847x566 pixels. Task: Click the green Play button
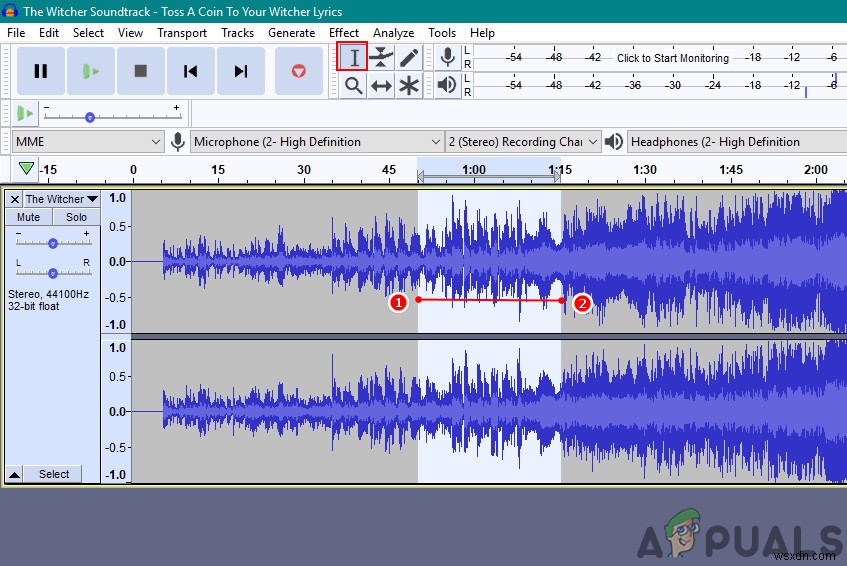coord(90,71)
